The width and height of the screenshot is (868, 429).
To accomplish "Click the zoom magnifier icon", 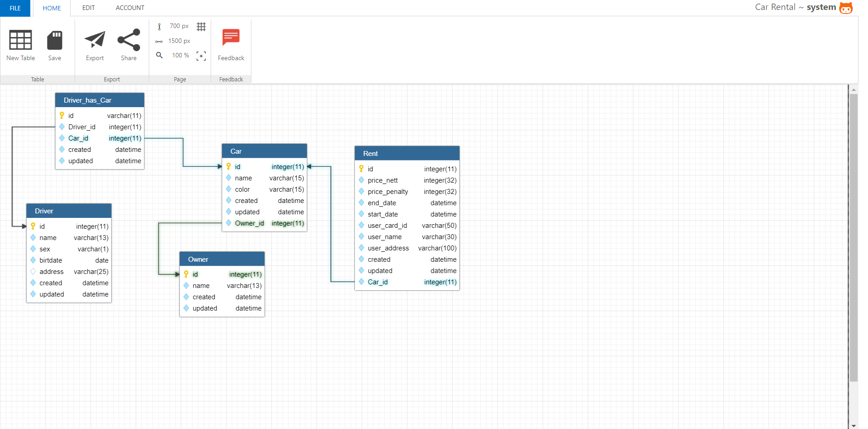I will point(159,55).
